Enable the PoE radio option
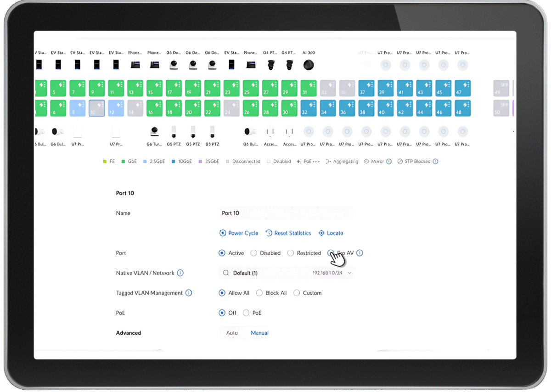This screenshot has height=392, width=551. [246, 313]
